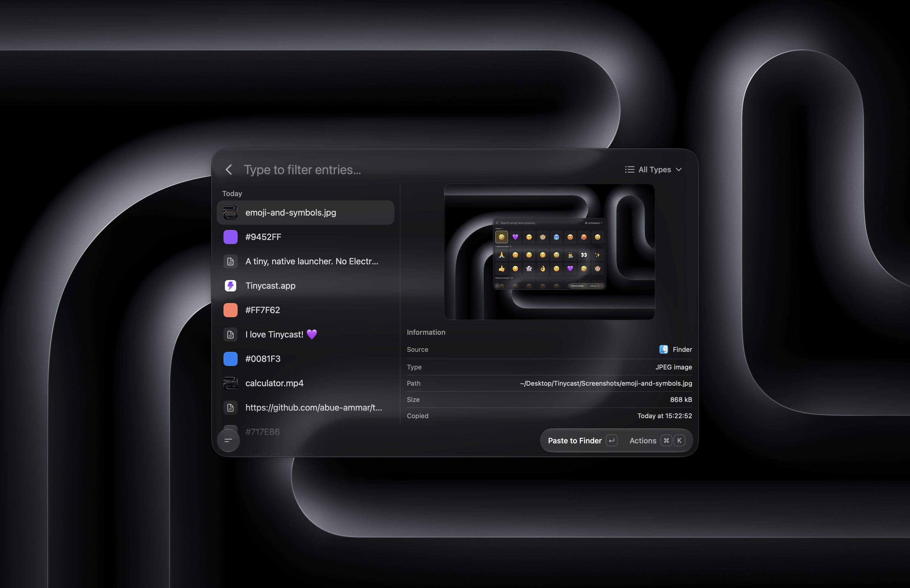The image size is (910, 588).
Task: Click the Return key icon beside Paste to Finder
Action: 612,441
